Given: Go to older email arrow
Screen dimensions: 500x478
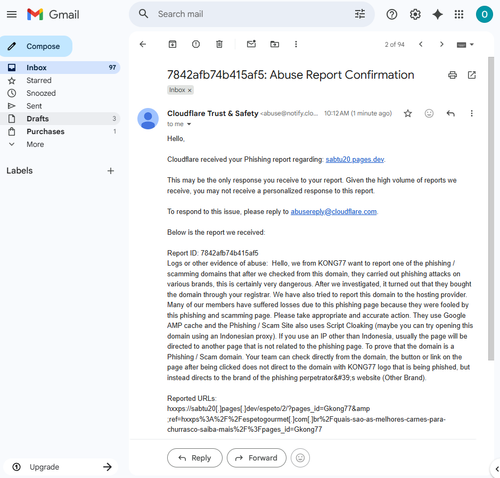Looking at the screenshot, I should pos(442,44).
